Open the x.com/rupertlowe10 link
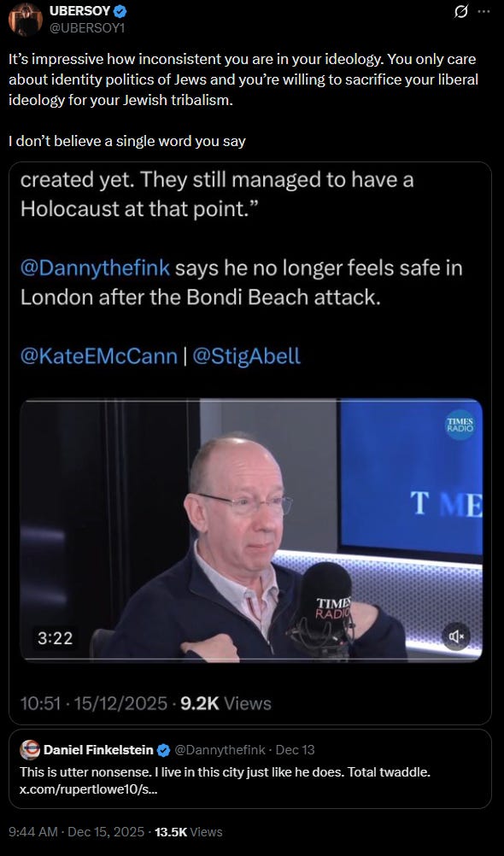 tap(89, 790)
